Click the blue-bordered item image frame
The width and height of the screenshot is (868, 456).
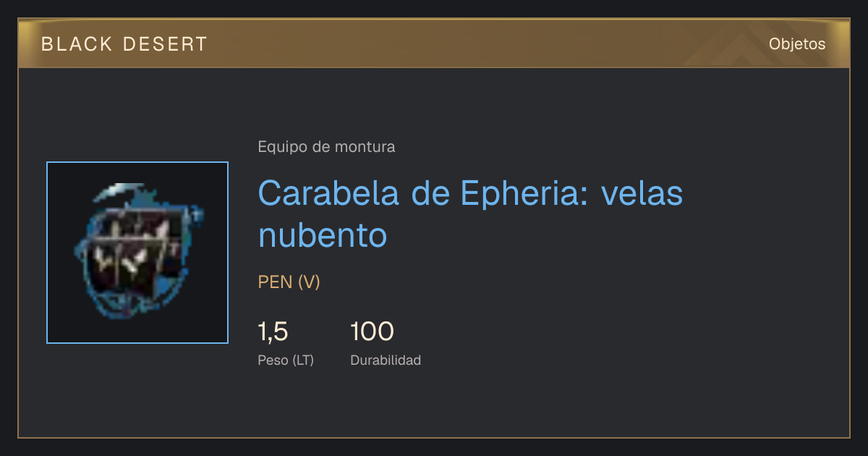point(137,253)
